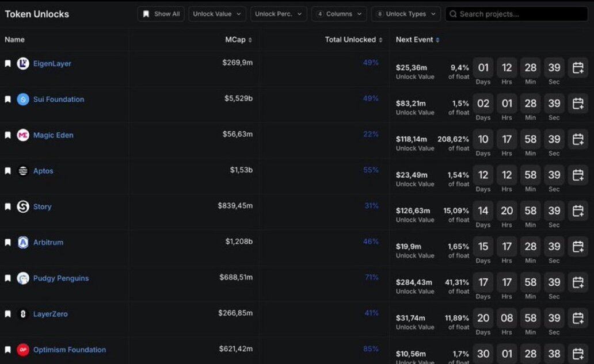The width and height of the screenshot is (594, 364).
Task: Open the Pudgy Penguins project link
Action: (61, 278)
